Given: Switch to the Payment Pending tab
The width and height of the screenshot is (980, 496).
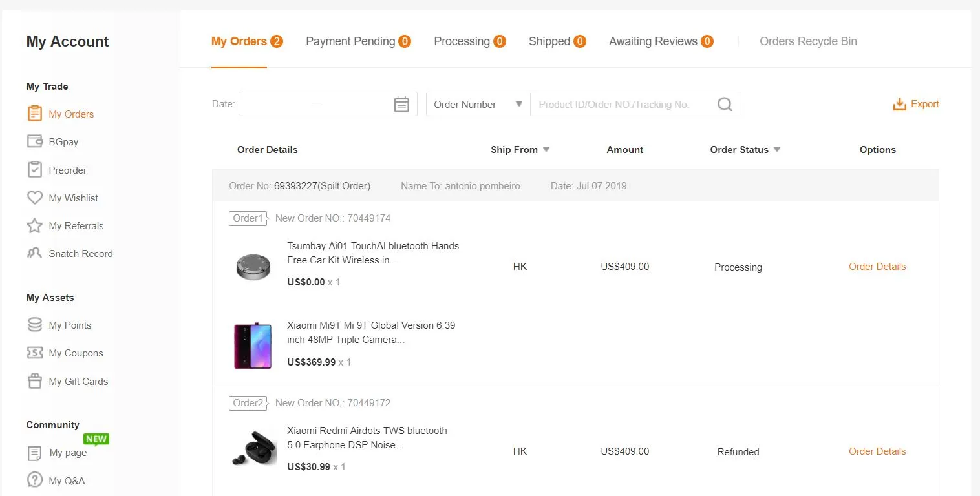Looking at the screenshot, I should (357, 41).
